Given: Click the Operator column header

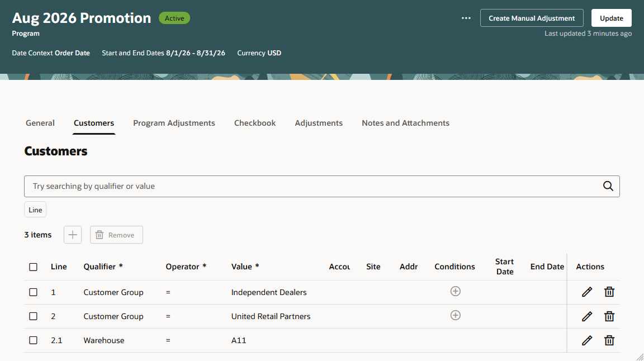Looking at the screenshot, I should click(x=186, y=267).
